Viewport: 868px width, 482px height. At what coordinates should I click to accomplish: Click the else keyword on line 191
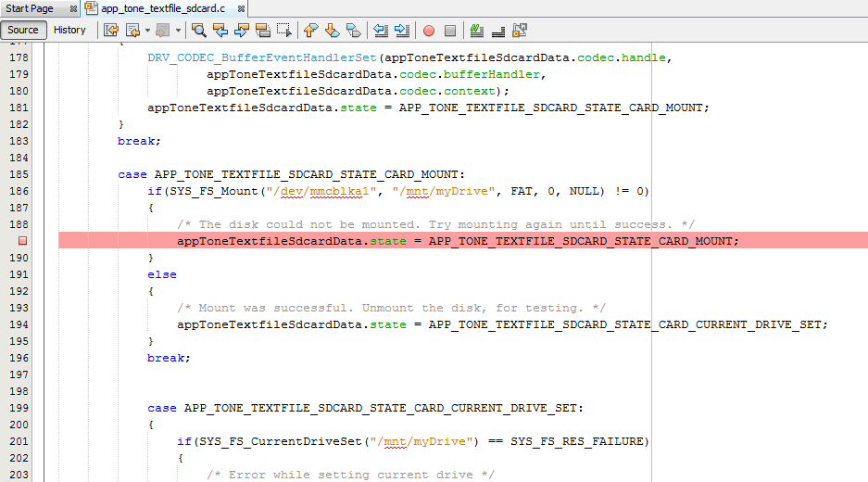161,274
